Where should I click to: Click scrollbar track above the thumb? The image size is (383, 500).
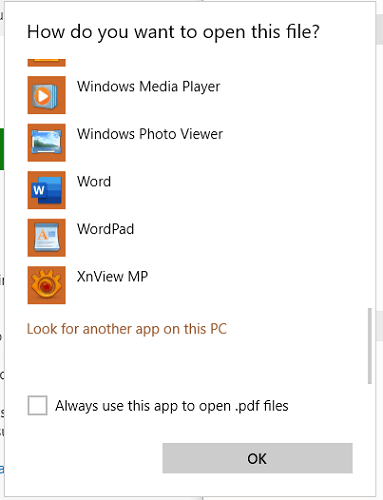point(369,183)
